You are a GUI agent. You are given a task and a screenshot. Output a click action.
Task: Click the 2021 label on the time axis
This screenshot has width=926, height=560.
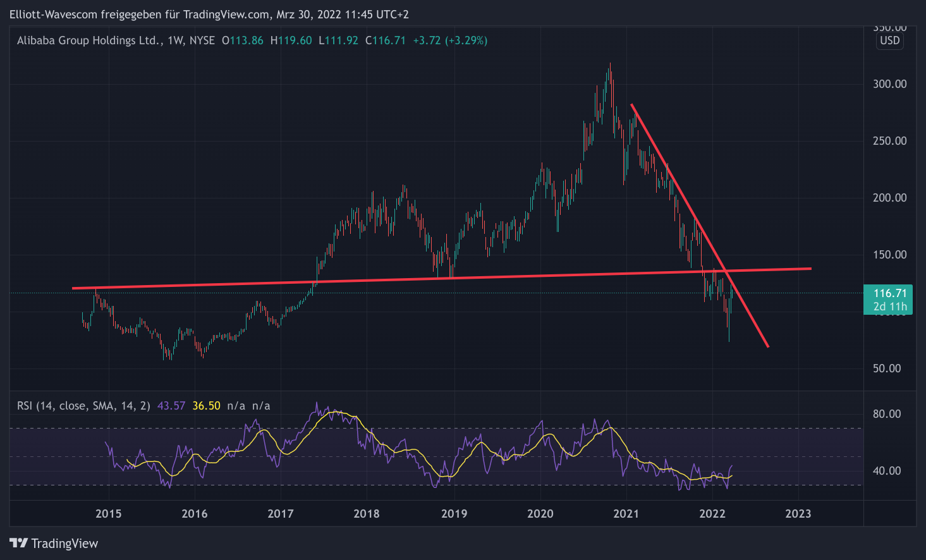pyautogui.click(x=626, y=514)
